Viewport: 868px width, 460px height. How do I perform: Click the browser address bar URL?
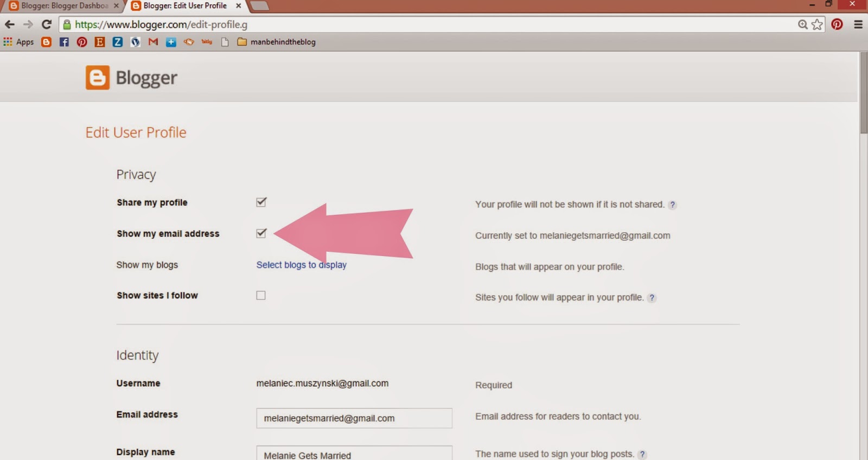point(161,24)
